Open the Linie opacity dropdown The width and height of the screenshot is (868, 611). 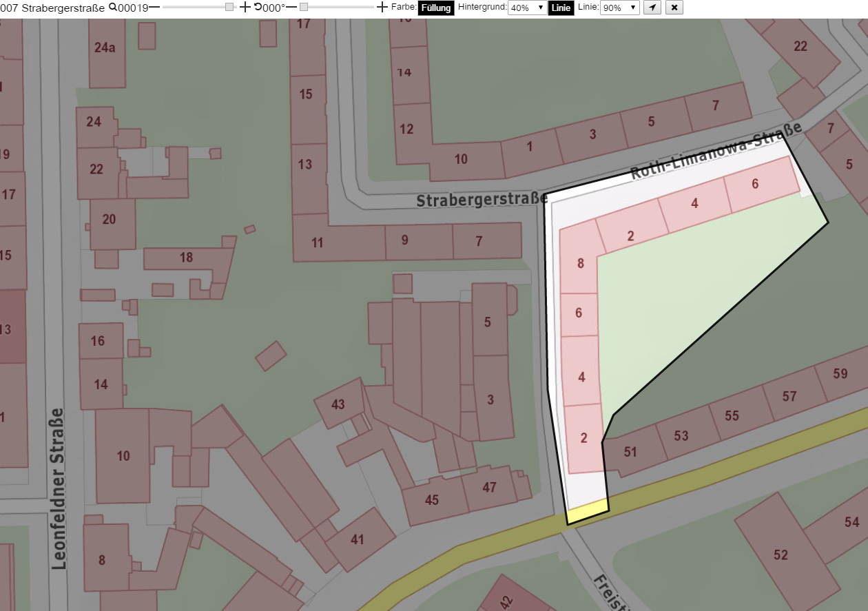(620, 8)
